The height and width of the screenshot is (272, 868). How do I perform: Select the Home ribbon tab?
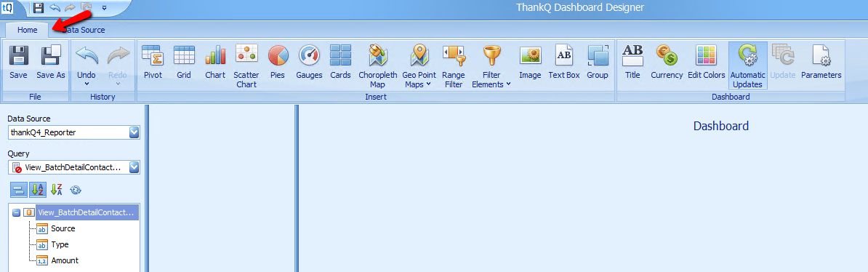(x=27, y=31)
